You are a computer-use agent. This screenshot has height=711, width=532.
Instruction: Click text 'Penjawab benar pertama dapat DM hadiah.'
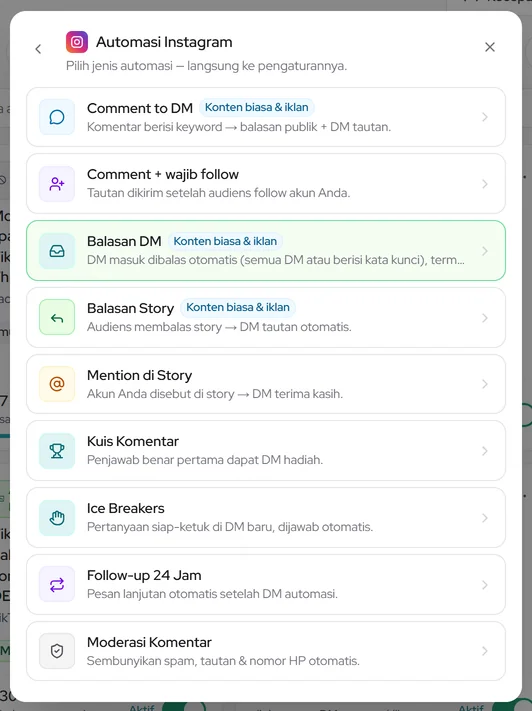tap(205, 460)
